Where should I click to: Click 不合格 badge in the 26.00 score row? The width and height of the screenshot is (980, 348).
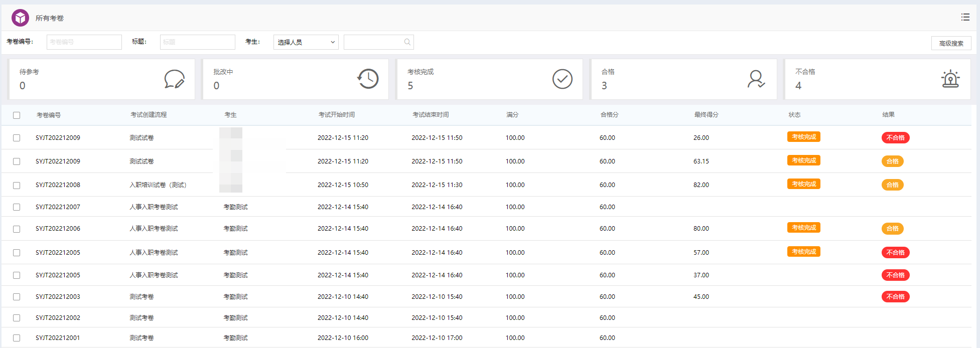896,138
